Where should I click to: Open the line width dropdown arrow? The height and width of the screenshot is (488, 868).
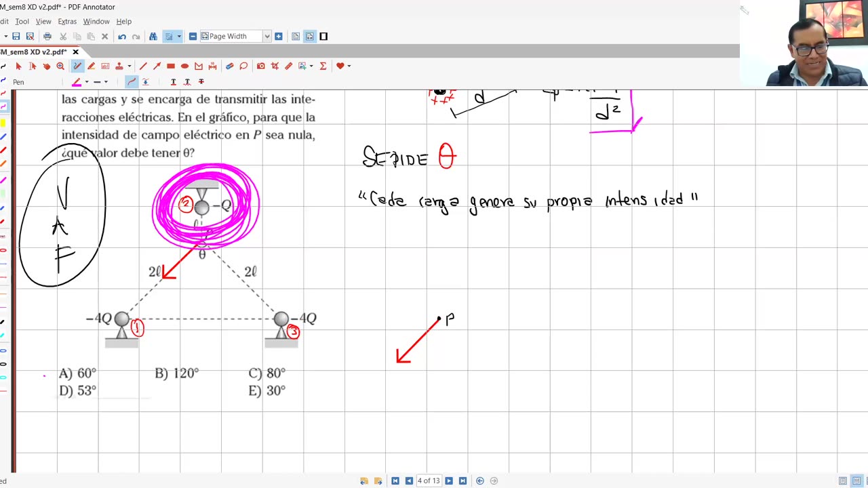click(106, 82)
